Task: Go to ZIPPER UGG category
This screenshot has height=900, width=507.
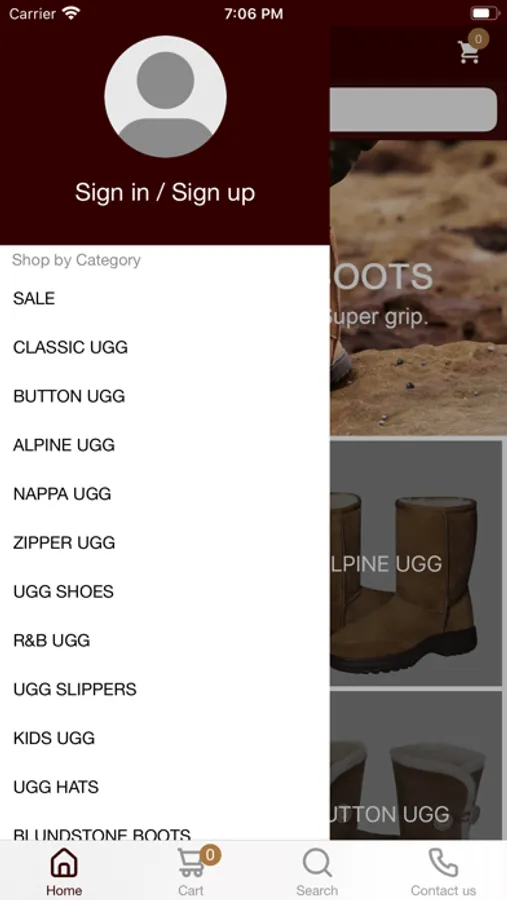Action: click(x=165, y=542)
